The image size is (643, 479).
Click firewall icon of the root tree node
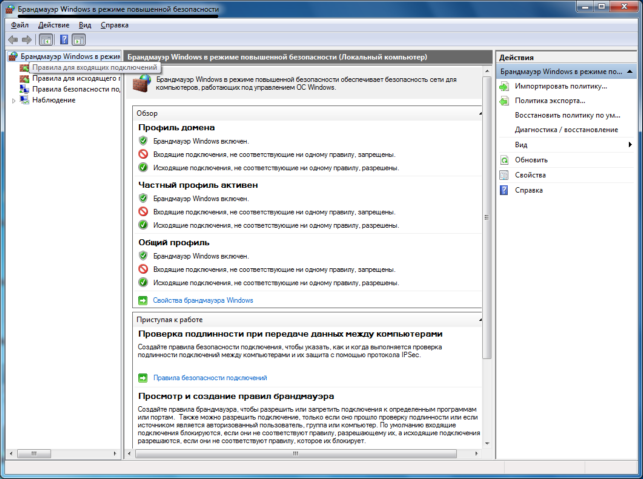pyautogui.click(x=13, y=56)
